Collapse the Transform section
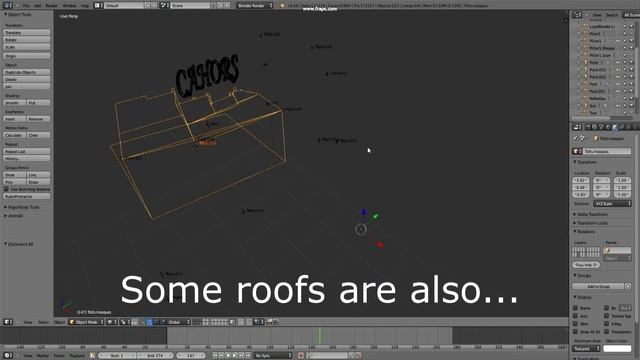 click(586, 162)
